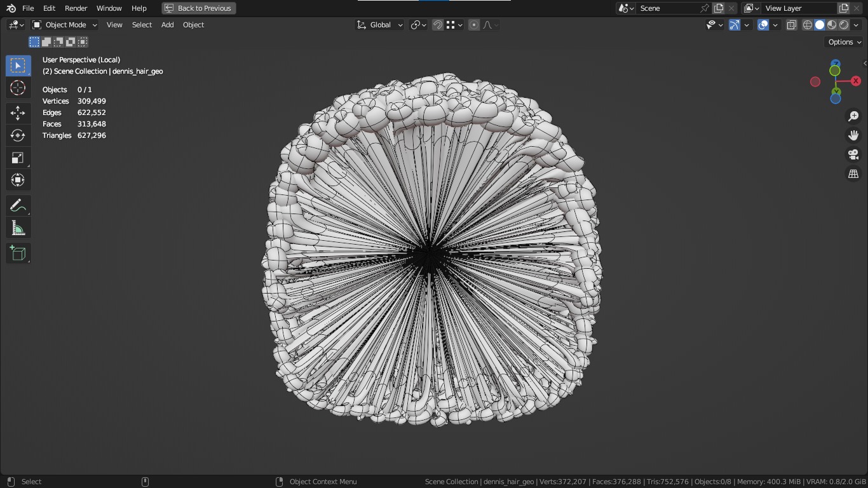
Task: Toggle proportional editing
Action: point(474,25)
